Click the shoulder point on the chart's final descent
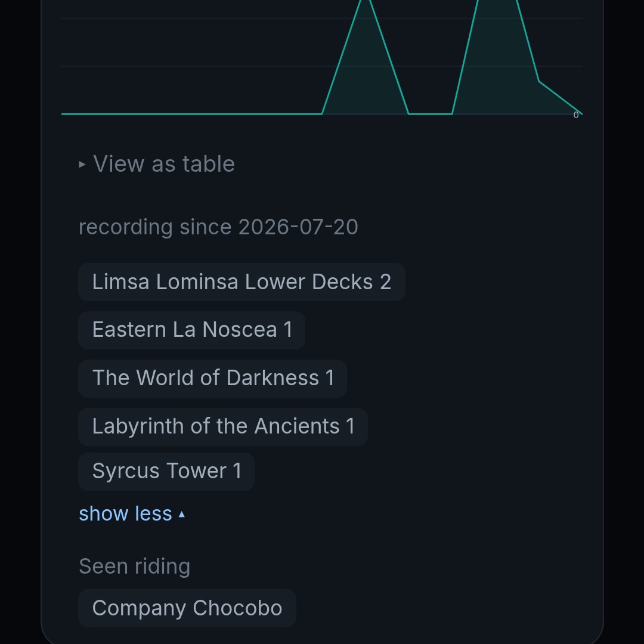 [x=539, y=81]
